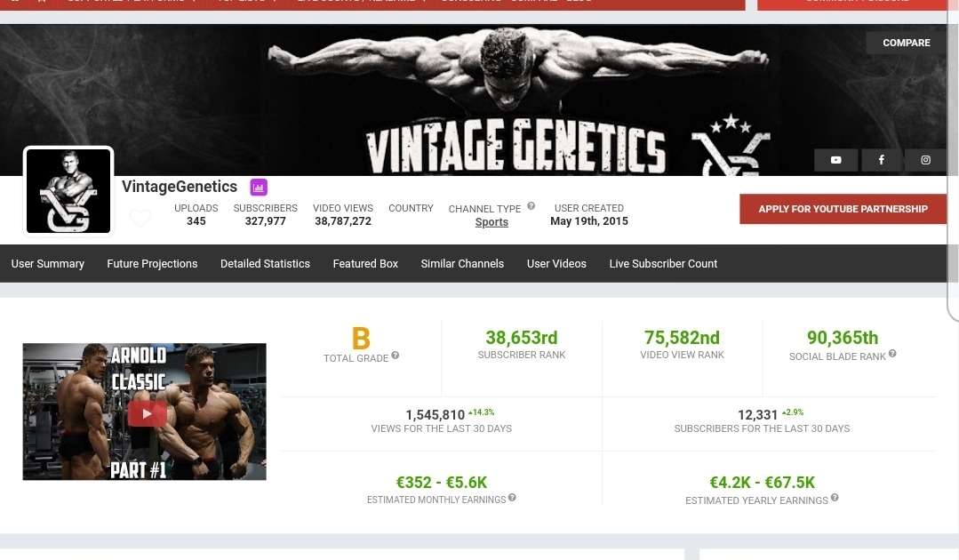Image resolution: width=959 pixels, height=560 pixels.
Task: Click help icon beside Social Blade Rank
Action: click(x=892, y=354)
